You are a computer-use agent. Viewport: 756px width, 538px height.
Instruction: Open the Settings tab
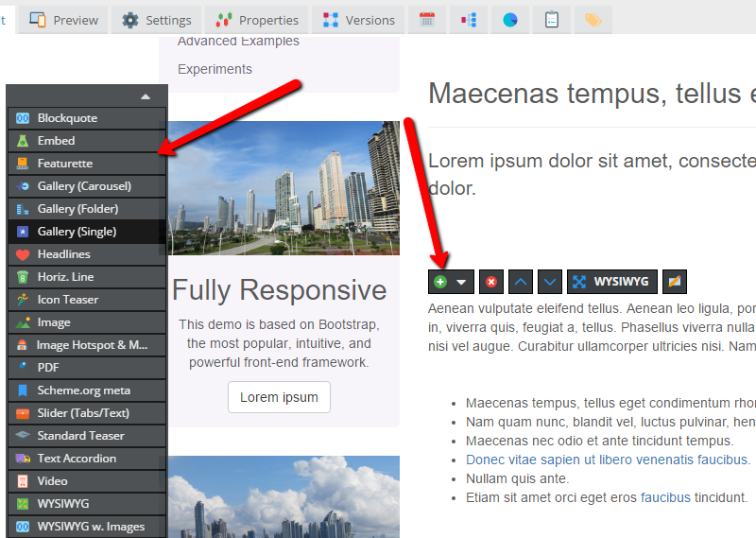point(157,20)
